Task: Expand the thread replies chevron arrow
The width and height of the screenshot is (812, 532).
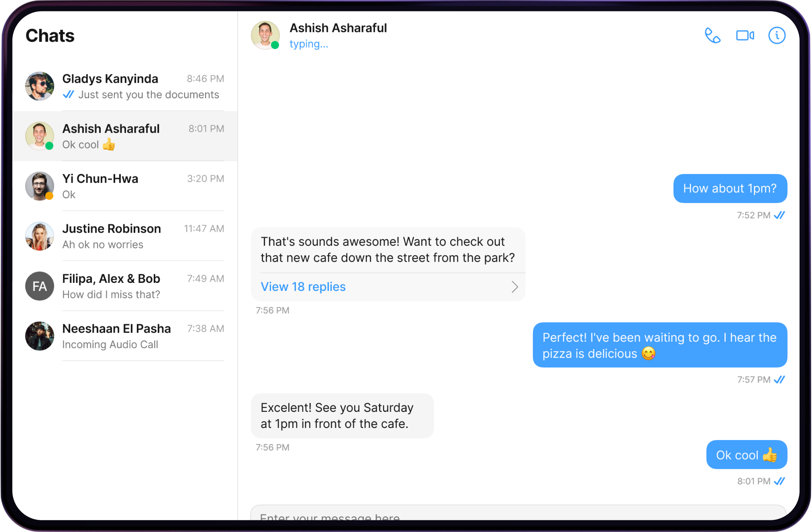Action: click(515, 287)
